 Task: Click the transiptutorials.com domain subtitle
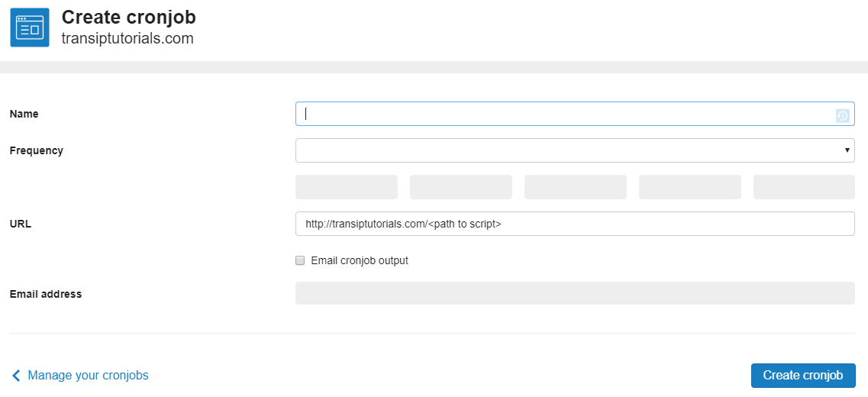pyautogui.click(x=128, y=39)
